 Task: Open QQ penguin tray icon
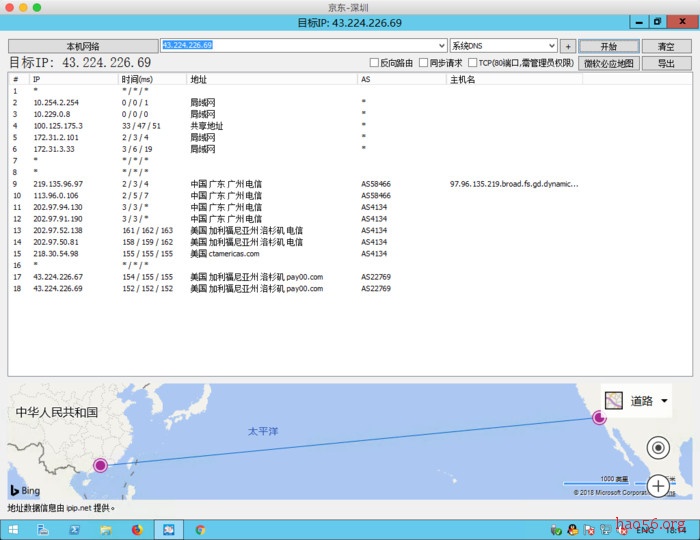point(572,530)
